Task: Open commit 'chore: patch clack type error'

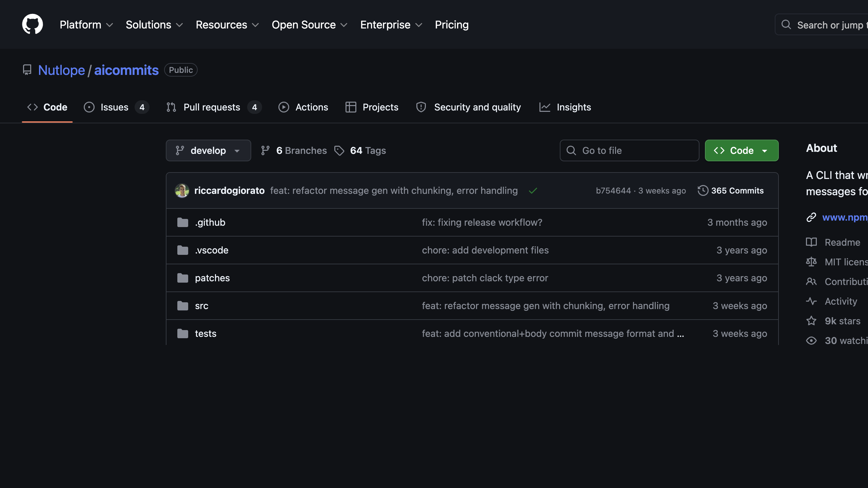Action: point(485,278)
